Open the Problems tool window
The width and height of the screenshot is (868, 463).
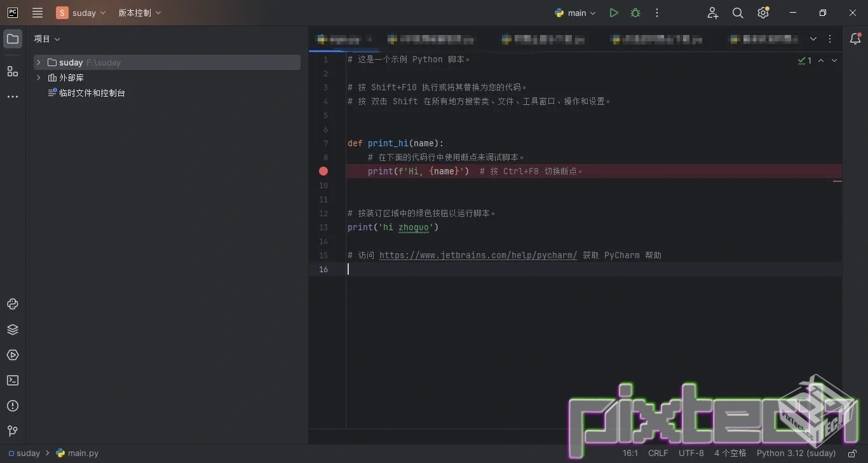click(13, 406)
